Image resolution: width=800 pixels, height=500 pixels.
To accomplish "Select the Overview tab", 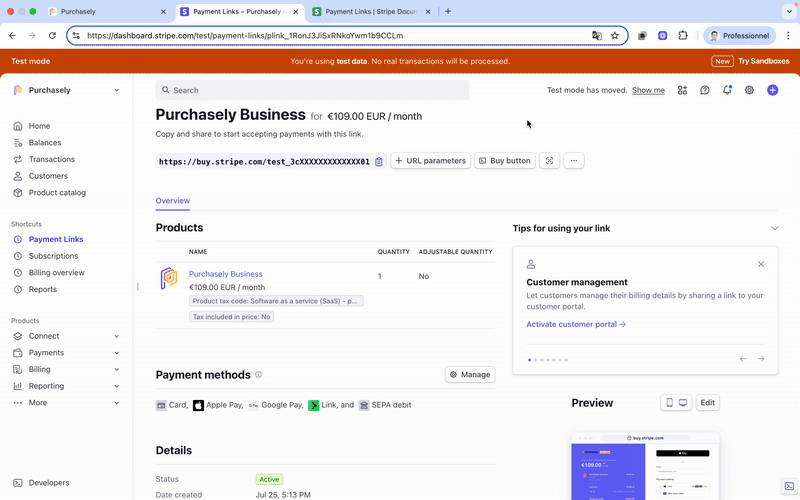I will click(x=172, y=201).
